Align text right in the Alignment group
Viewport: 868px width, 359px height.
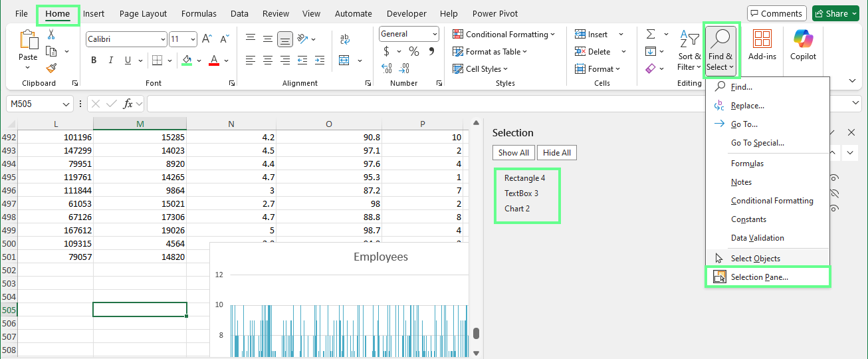click(x=285, y=60)
